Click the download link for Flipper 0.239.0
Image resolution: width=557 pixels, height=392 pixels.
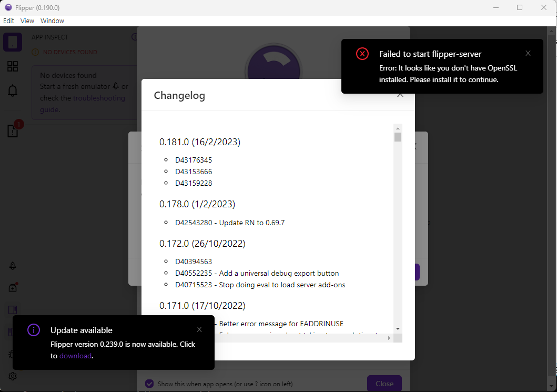[75, 356]
